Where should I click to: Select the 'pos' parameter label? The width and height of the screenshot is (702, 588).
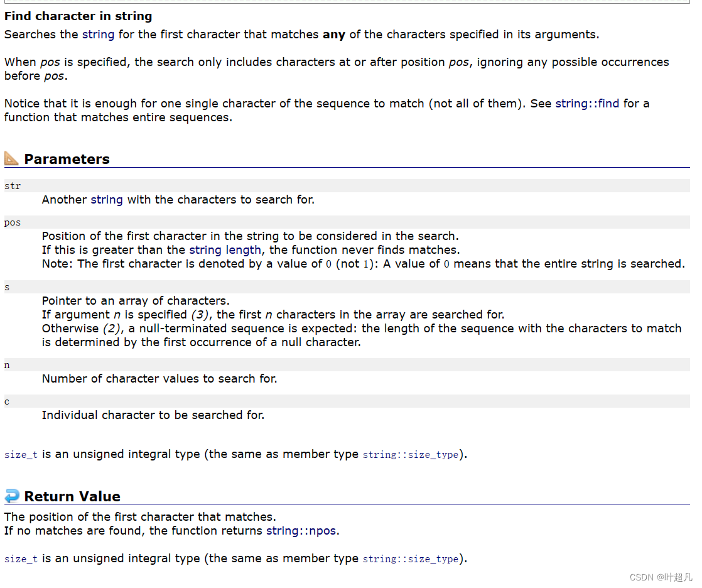click(13, 222)
